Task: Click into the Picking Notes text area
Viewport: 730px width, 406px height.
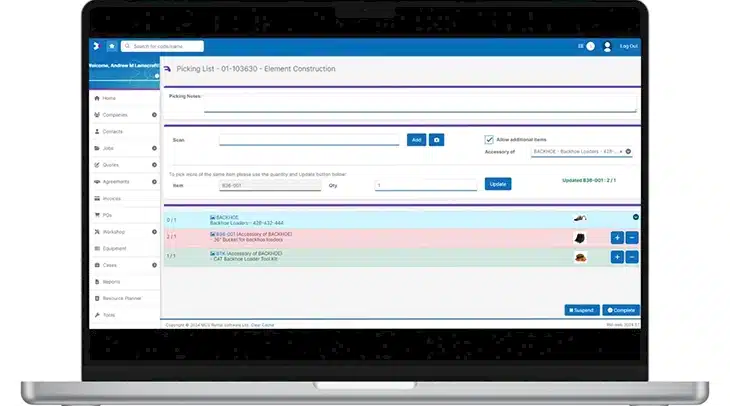Action: pyautogui.click(x=420, y=103)
